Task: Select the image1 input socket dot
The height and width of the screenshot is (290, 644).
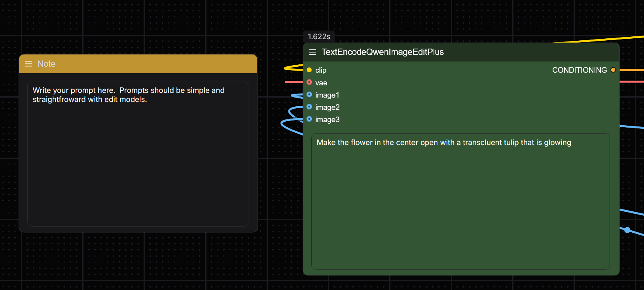Action: click(309, 95)
